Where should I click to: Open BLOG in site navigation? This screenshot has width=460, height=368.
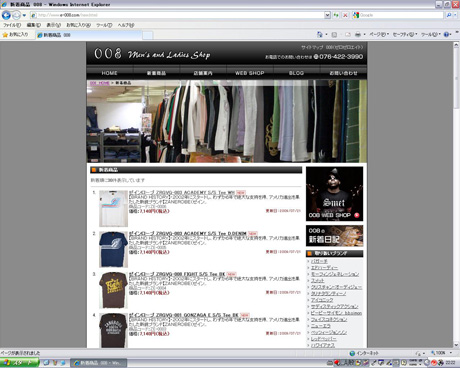pyautogui.click(x=296, y=73)
